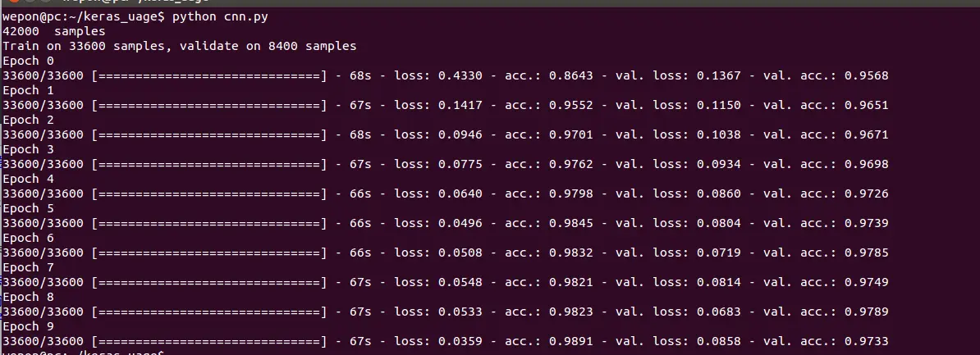Click the acc. value 0.8643
980x355 pixels.
click(571, 75)
